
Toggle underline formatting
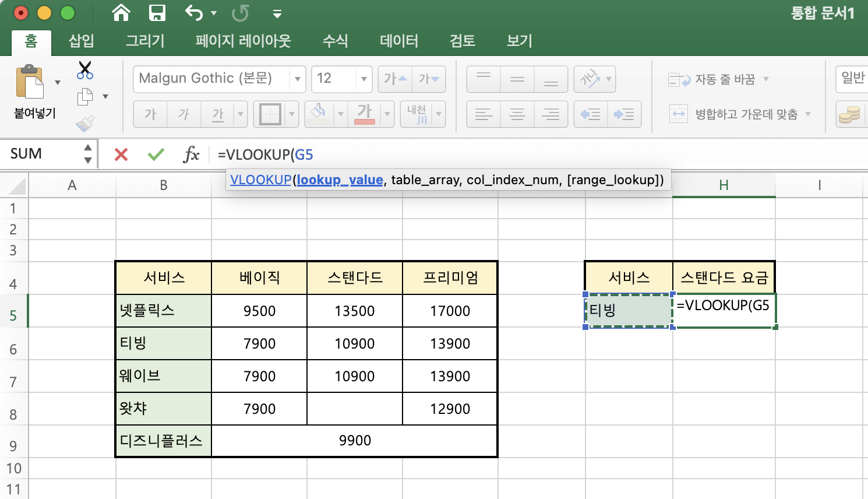click(x=218, y=114)
